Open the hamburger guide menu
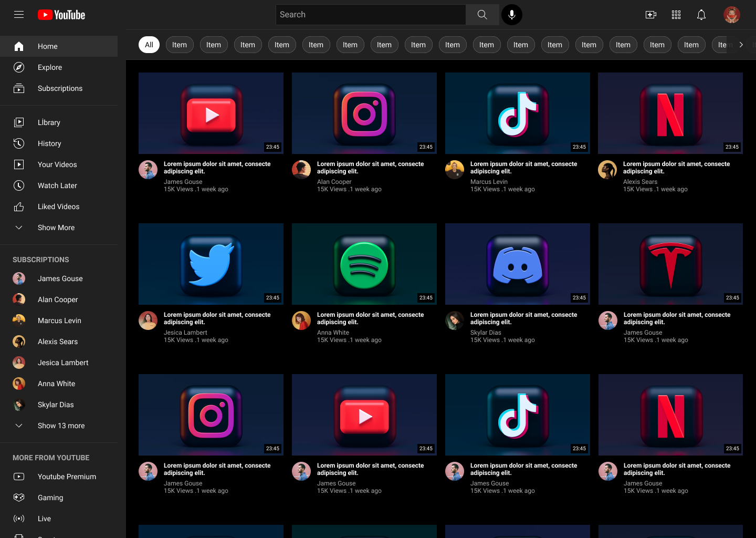The width and height of the screenshot is (756, 538). coord(19,15)
